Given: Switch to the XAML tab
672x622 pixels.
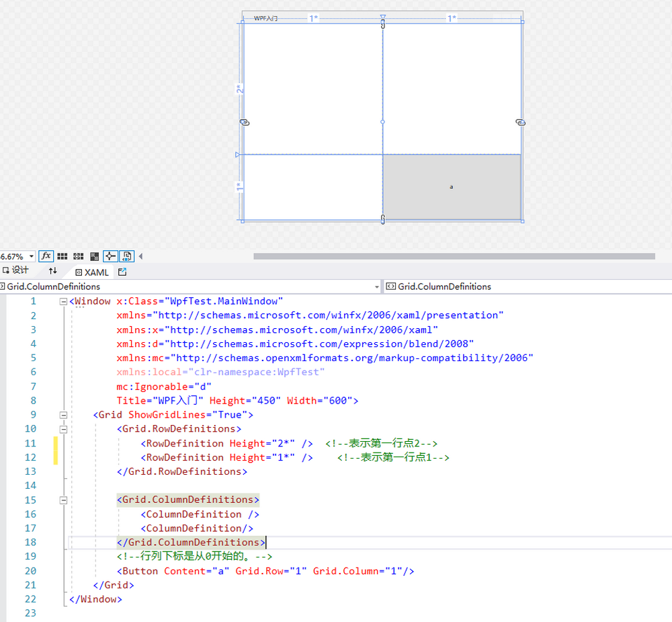Looking at the screenshot, I should (92, 272).
